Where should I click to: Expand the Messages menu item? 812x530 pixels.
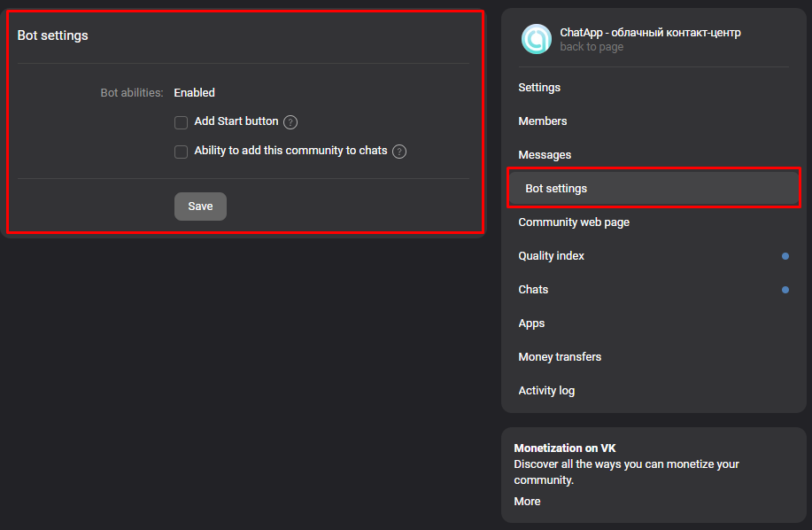(545, 155)
